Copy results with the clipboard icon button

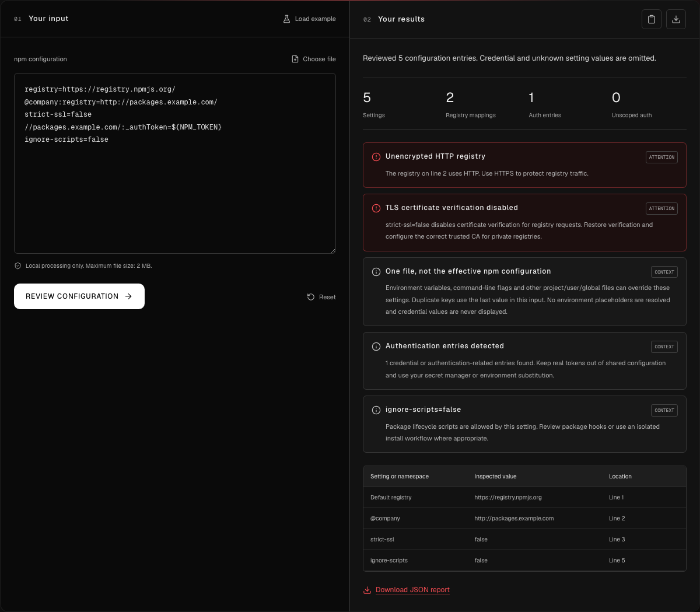(x=652, y=19)
